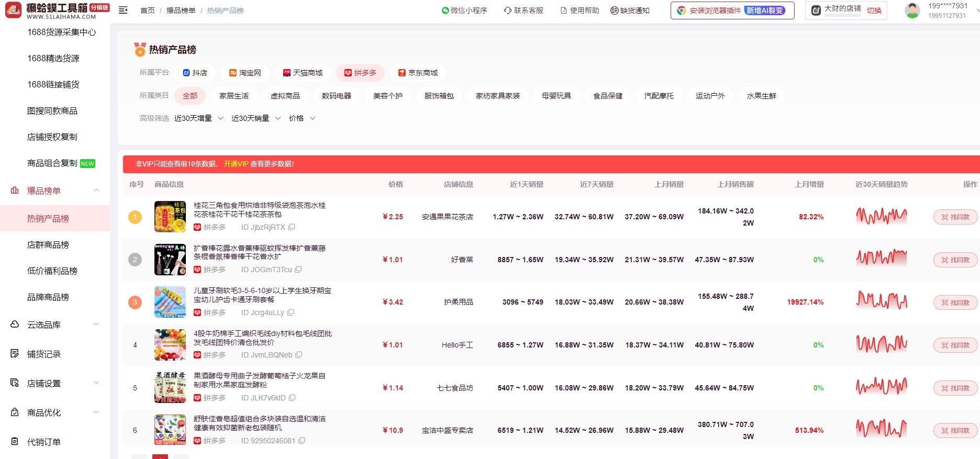Open the 桂花三角包 product thumbnail
Image resolution: width=980 pixels, height=459 pixels.
170,217
